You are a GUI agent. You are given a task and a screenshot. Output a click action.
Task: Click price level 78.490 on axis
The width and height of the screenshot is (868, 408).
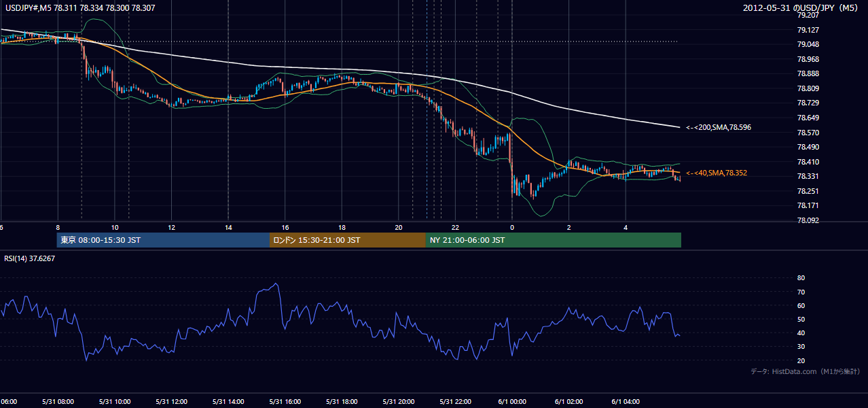point(807,147)
